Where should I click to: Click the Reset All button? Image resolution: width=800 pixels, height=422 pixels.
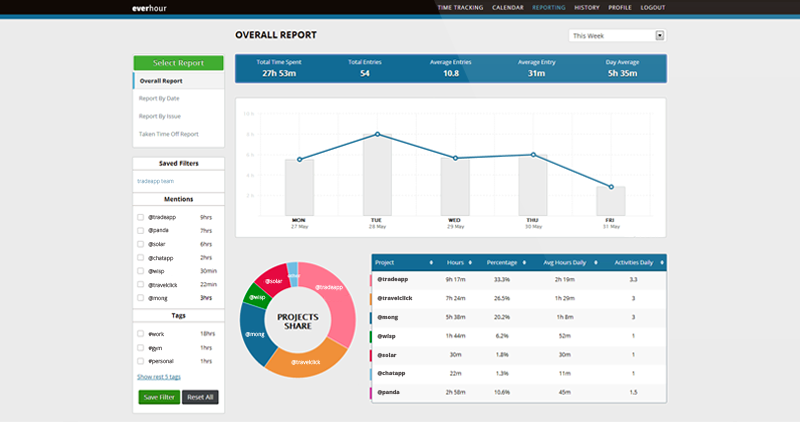[x=200, y=397]
